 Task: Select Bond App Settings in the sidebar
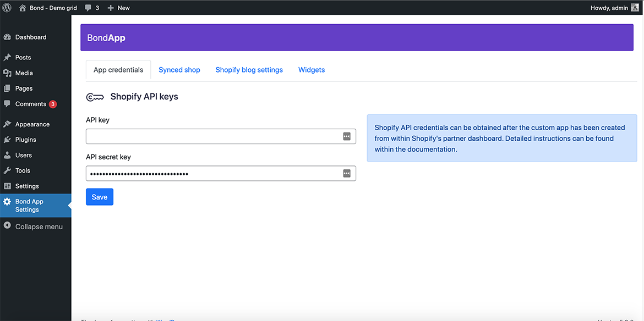(x=36, y=206)
